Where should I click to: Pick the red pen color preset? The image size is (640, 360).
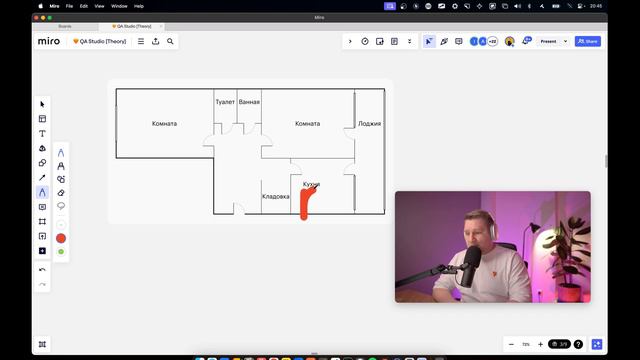point(61,238)
